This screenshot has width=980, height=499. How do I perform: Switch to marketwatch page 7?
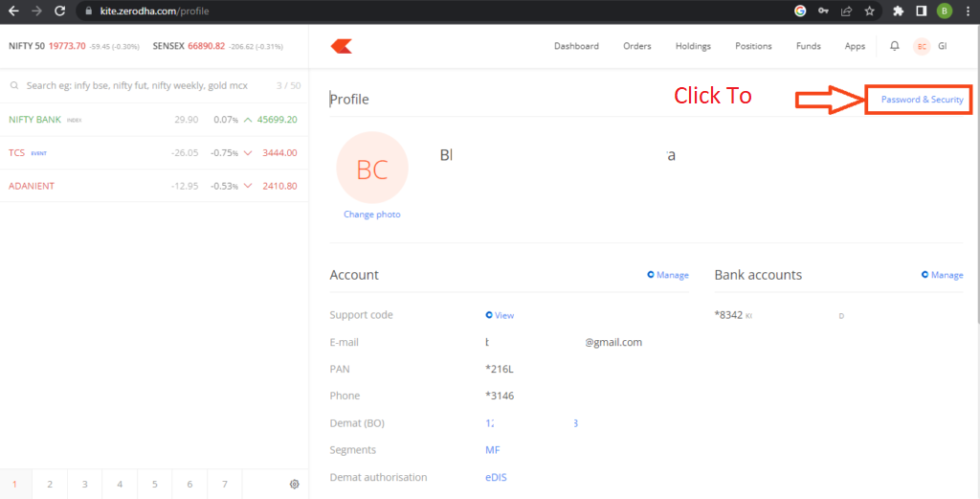(x=224, y=484)
